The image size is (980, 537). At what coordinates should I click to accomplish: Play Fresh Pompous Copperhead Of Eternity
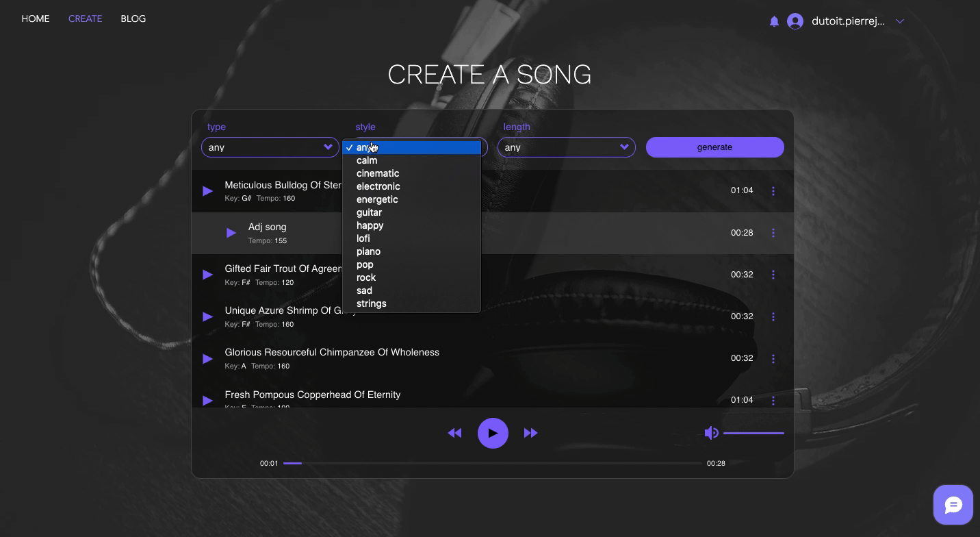coord(208,400)
